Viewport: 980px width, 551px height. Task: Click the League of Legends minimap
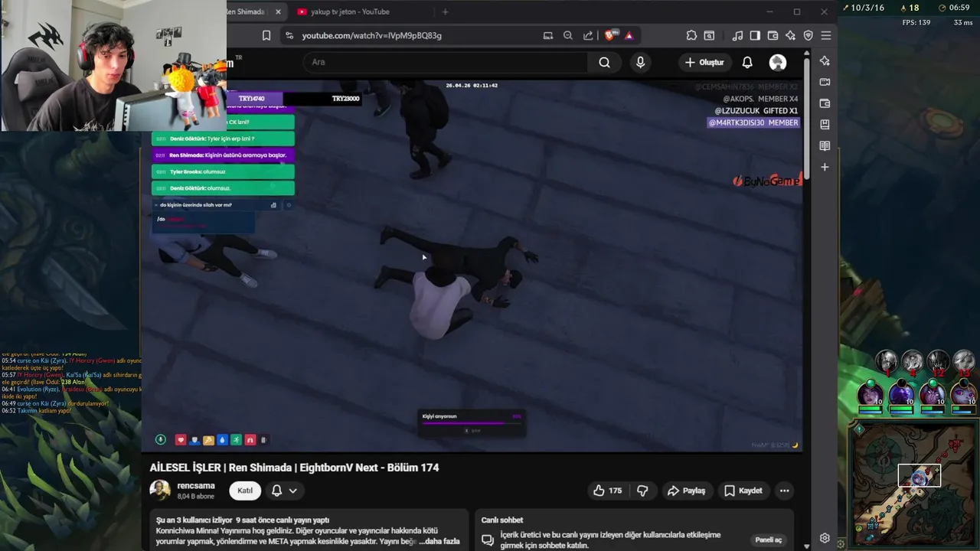[x=915, y=484]
